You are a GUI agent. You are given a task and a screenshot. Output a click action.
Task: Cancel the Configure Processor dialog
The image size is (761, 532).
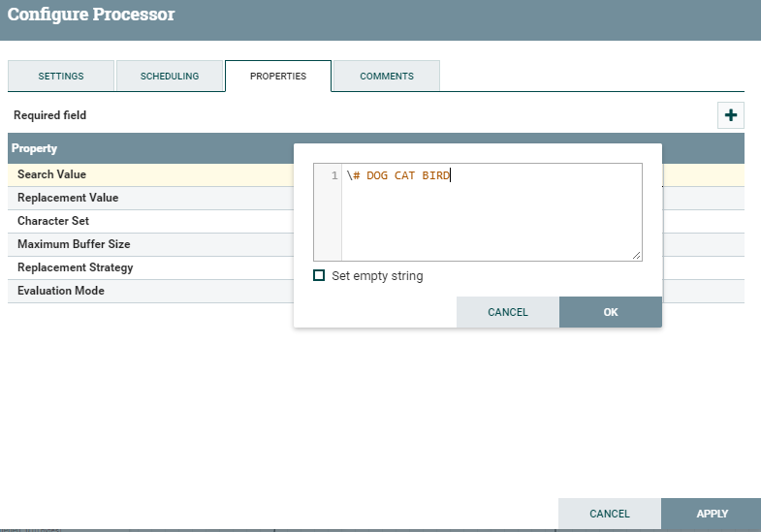coord(610,514)
